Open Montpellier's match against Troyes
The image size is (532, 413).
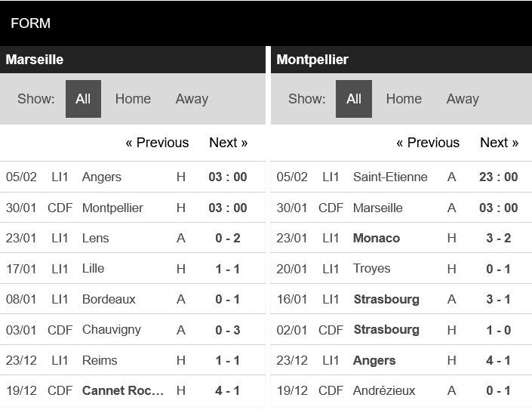[372, 268]
